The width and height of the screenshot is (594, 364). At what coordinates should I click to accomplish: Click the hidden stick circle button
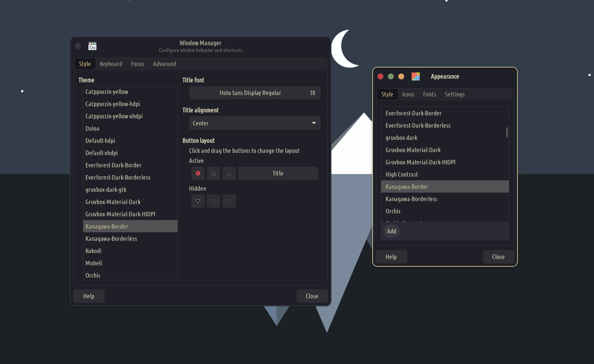(214, 201)
